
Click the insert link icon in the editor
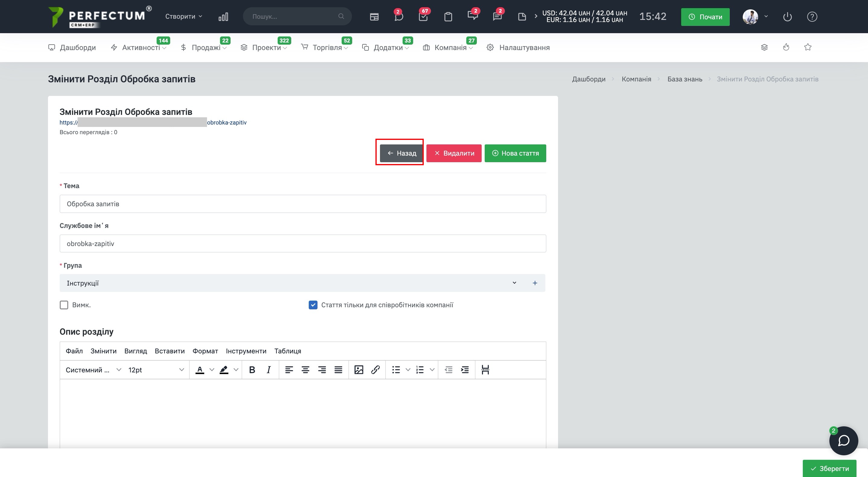click(x=375, y=370)
